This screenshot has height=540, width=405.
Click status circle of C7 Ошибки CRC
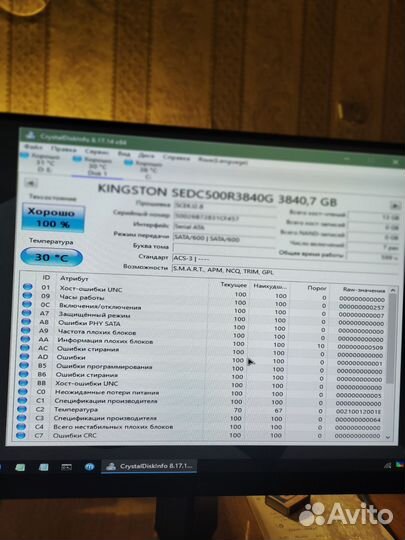coord(21,435)
